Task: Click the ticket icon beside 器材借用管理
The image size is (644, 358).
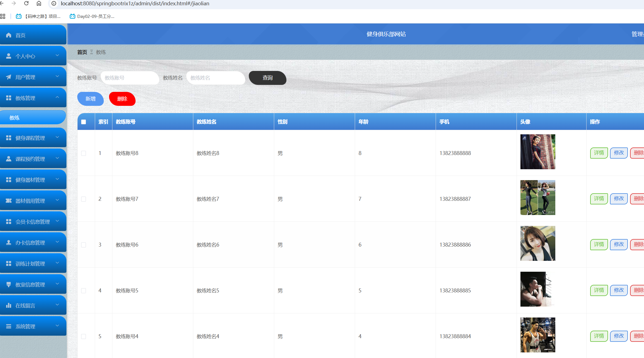Action: point(9,201)
